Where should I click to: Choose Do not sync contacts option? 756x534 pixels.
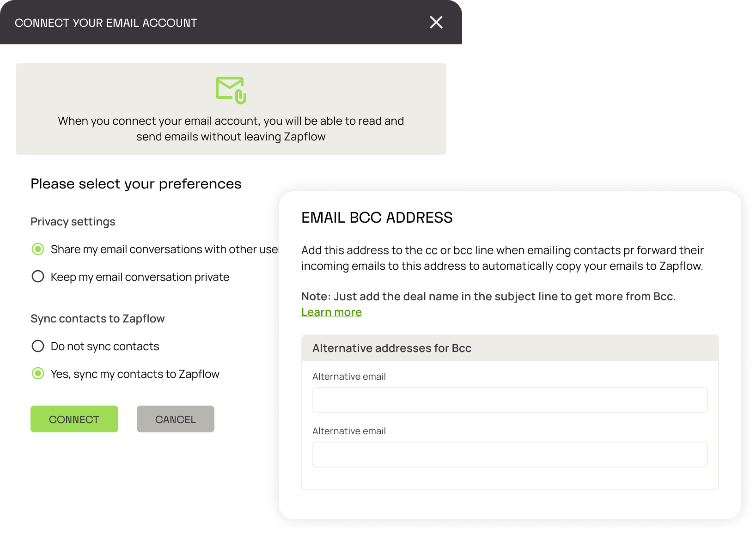(38, 346)
